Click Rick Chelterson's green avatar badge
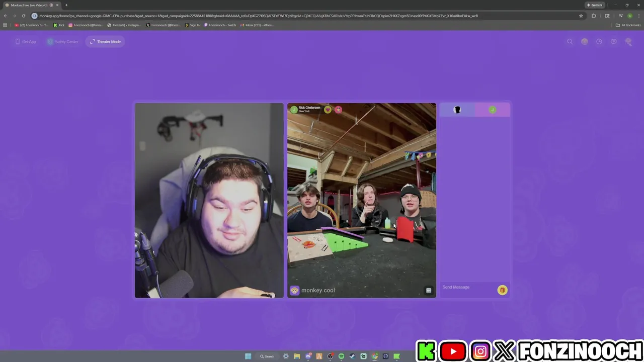Screen dimensions: 644x362 tap(294, 110)
